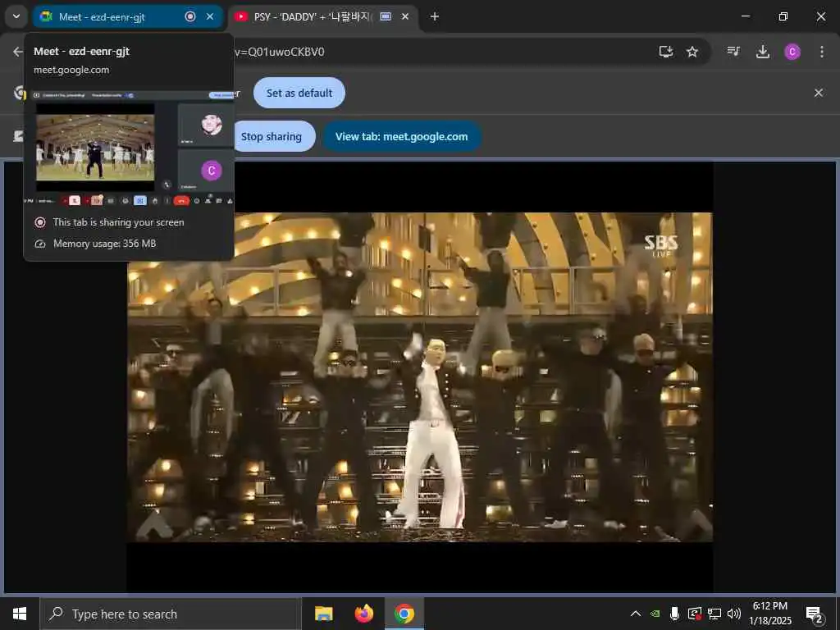Open the Chrome downloads icon
840x630 pixels.
pyautogui.click(x=763, y=52)
